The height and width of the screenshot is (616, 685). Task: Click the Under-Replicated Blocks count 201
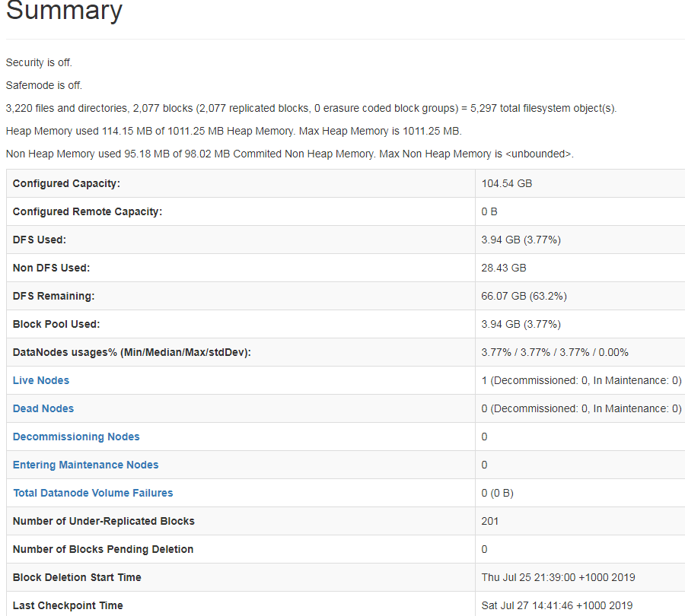click(490, 521)
